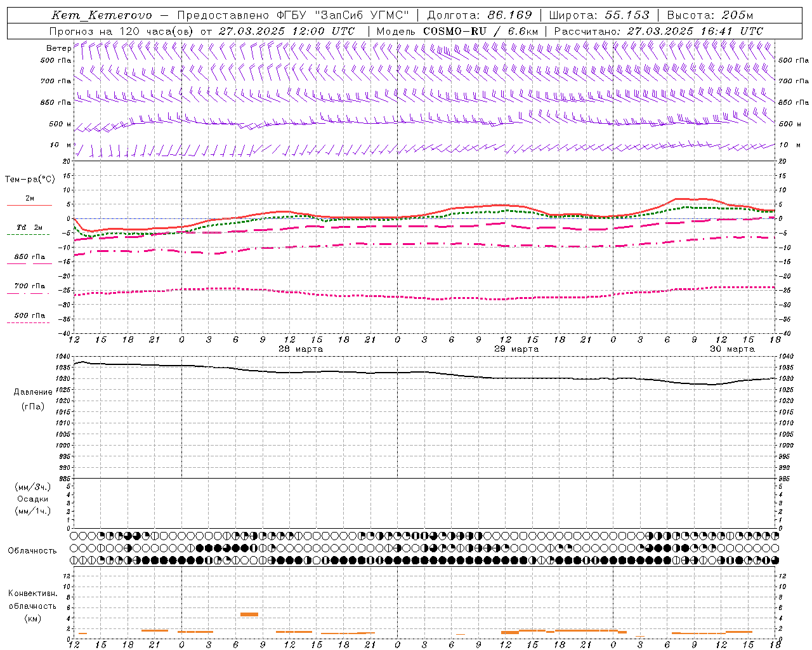
Task: Click the 850 гПа temperature legend entry
Action: point(30,257)
